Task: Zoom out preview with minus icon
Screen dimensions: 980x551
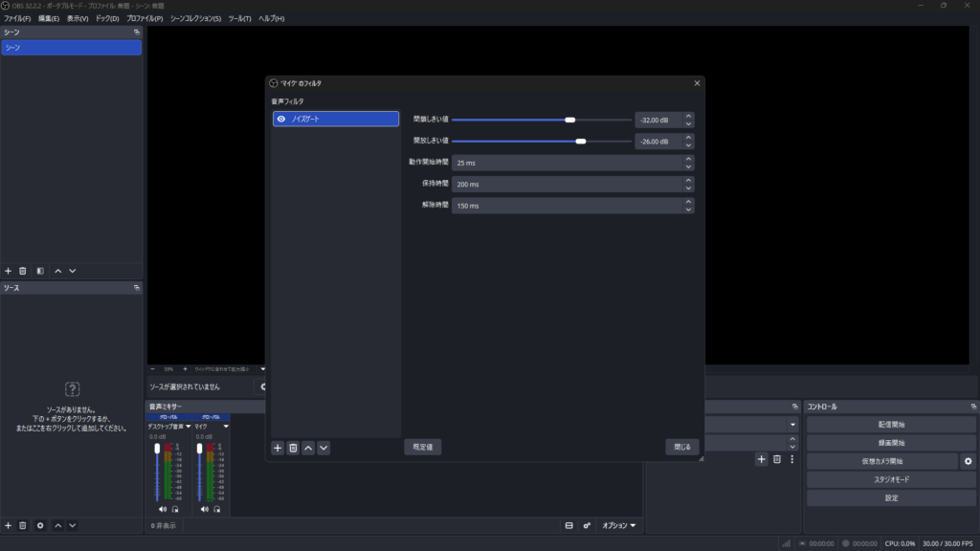Action: point(152,369)
